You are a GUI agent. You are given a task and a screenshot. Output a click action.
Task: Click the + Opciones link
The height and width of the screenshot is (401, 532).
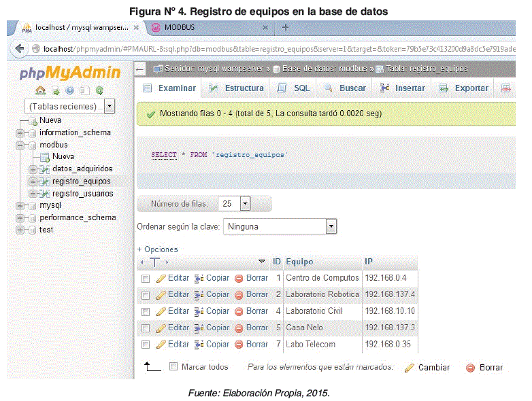pos(157,249)
